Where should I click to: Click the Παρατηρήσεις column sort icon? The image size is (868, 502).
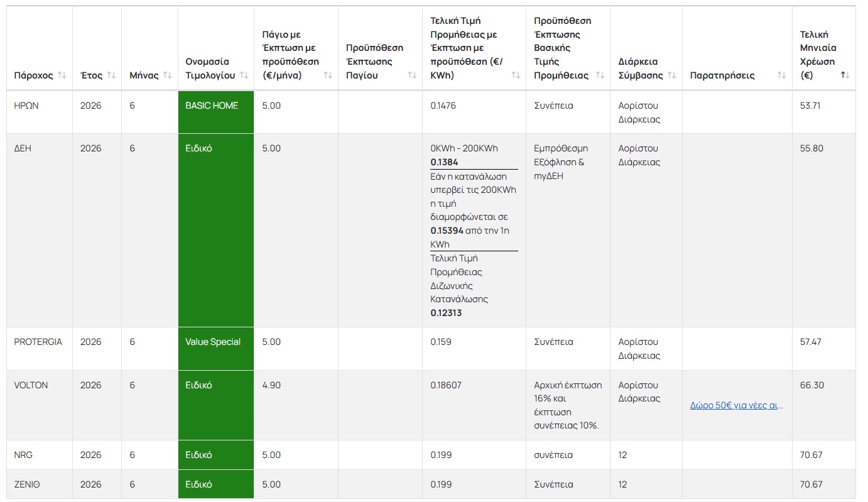(781, 75)
